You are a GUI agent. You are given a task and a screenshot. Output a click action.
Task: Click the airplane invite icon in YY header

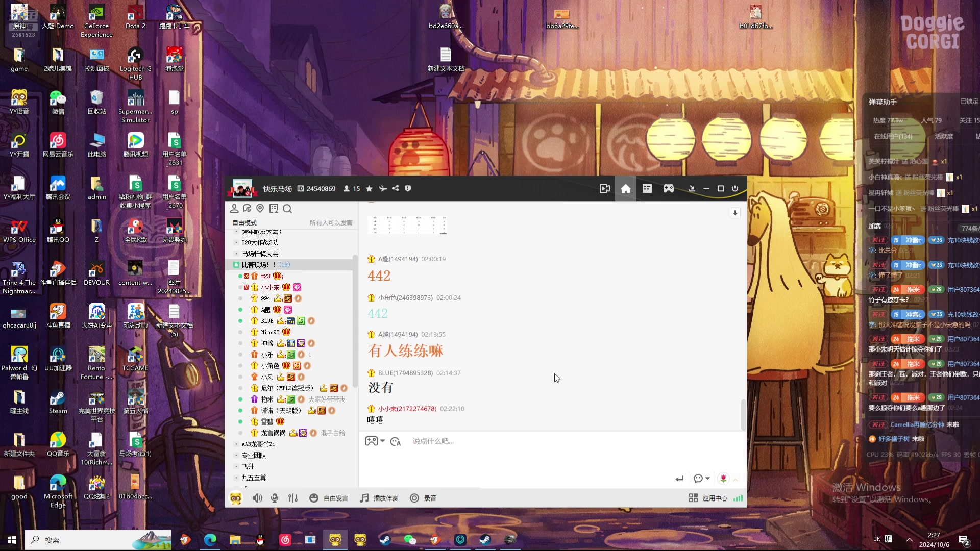(383, 189)
